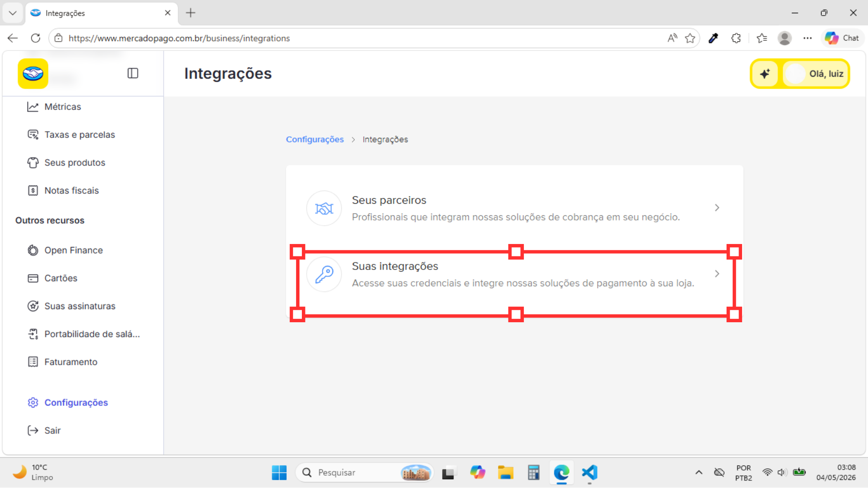Open File Explorer from the taskbar
Image resolution: width=868 pixels, height=488 pixels.
(x=505, y=473)
